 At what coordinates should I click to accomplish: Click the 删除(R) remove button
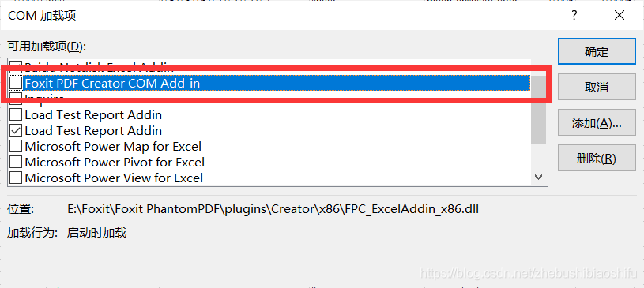tap(597, 158)
